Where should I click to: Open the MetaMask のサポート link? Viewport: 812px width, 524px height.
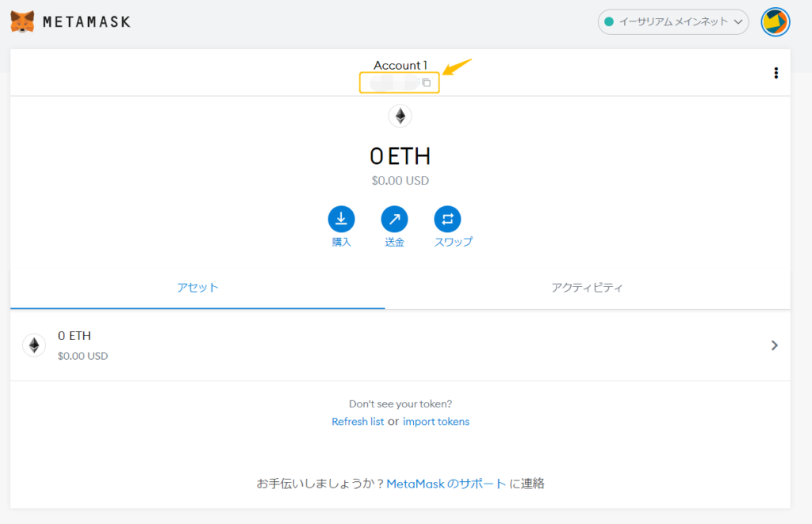click(446, 484)
